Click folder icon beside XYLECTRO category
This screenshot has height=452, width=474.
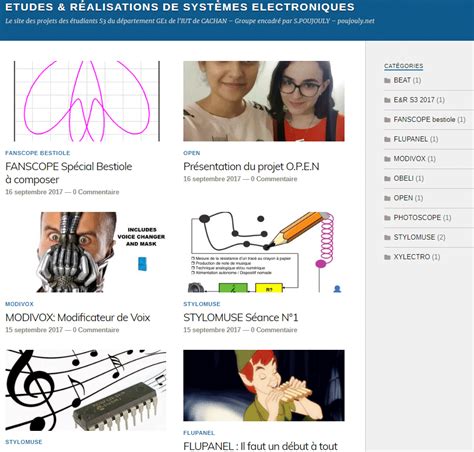point(387,257)
